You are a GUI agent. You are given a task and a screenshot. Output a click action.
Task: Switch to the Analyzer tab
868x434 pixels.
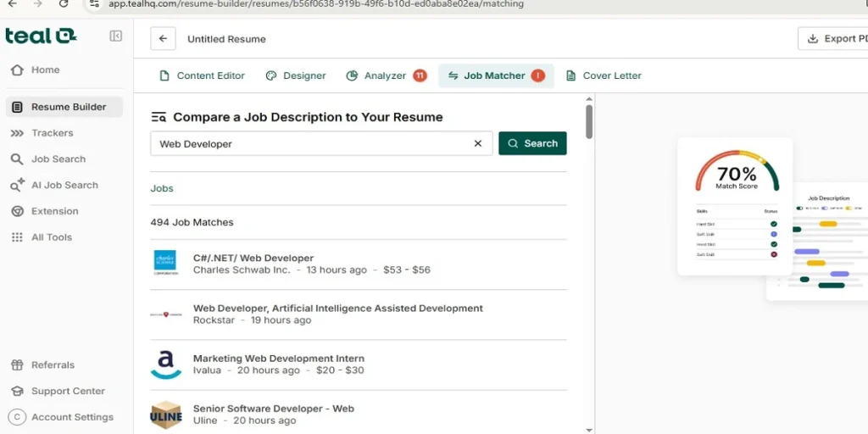(x=387, y=75)
